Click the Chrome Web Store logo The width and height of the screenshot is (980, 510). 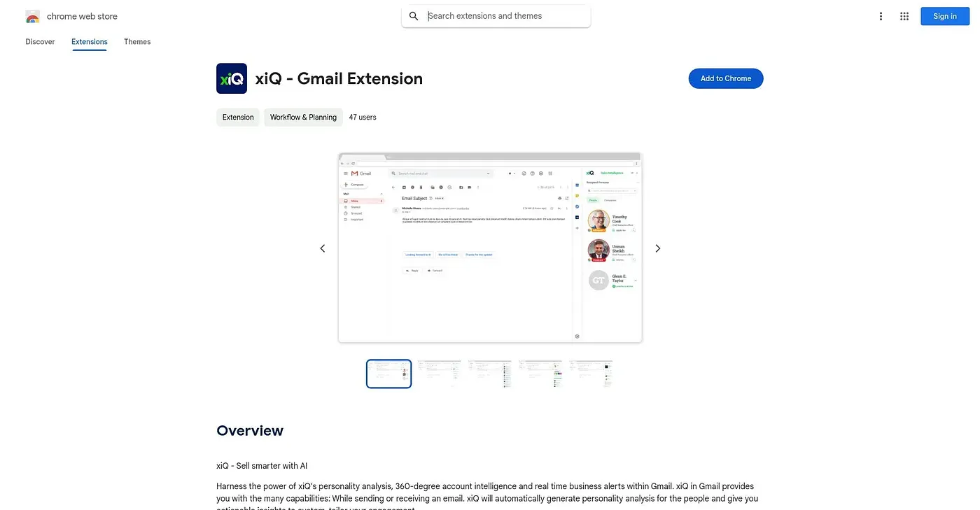coord(32,16)
